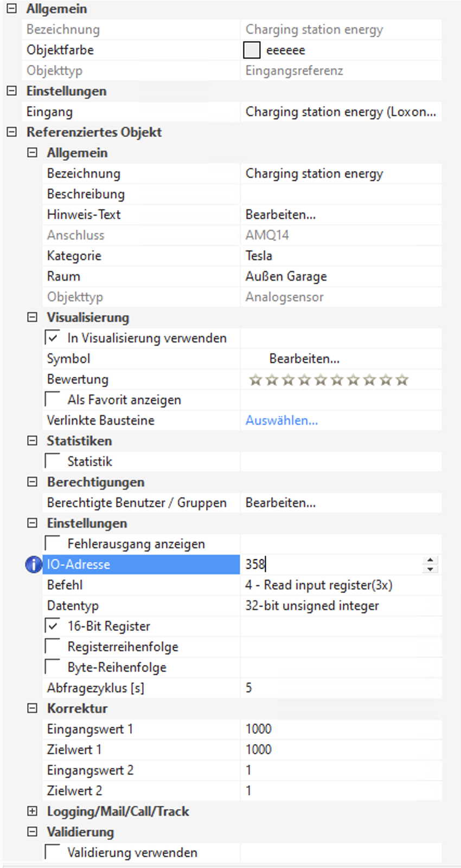Enable Als Favorit anzeigen

53,399
